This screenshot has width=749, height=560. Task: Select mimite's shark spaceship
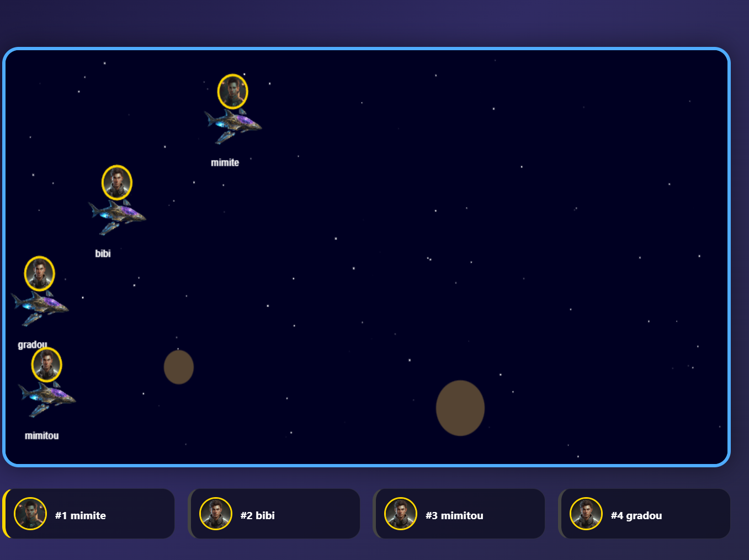pos(233,125)
